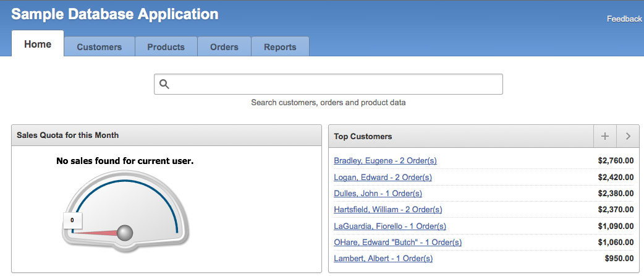Click the plus icon in Top Customers
This screenshot has height=276, width=644.
click(x=605, y=136)
